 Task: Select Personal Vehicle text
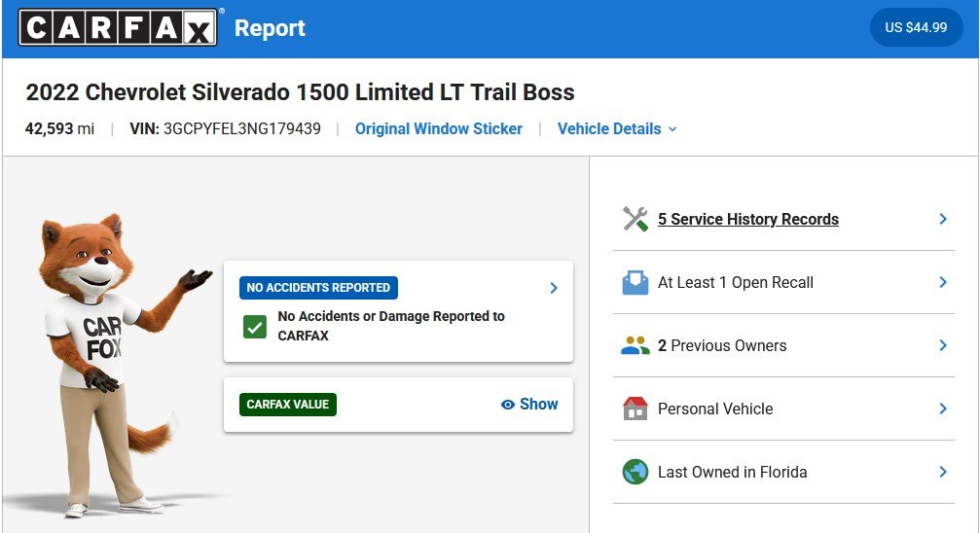715,409
